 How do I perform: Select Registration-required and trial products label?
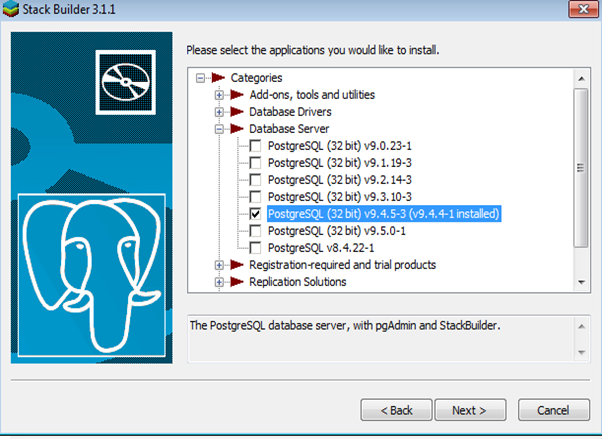pos(342,265)
